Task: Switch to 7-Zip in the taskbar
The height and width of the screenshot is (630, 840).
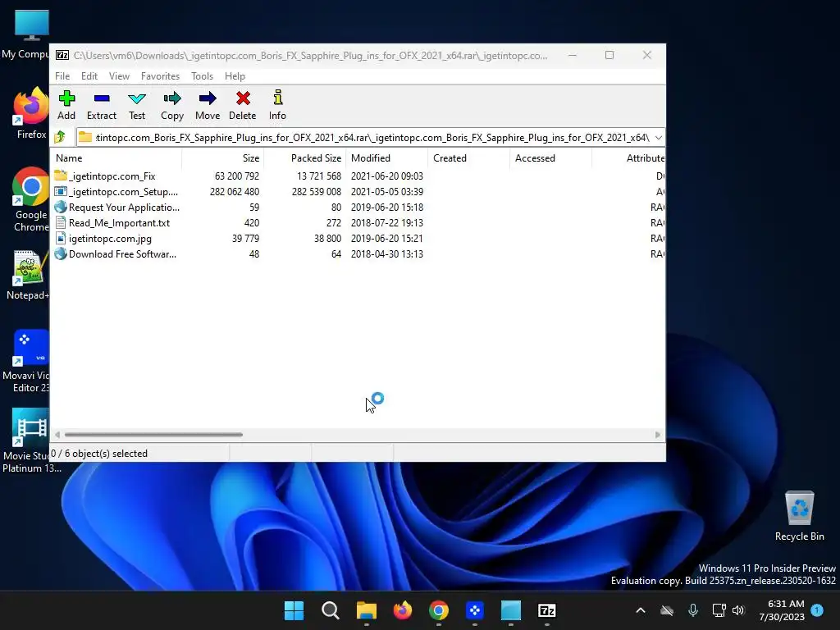Action: [x=546, y=610]
